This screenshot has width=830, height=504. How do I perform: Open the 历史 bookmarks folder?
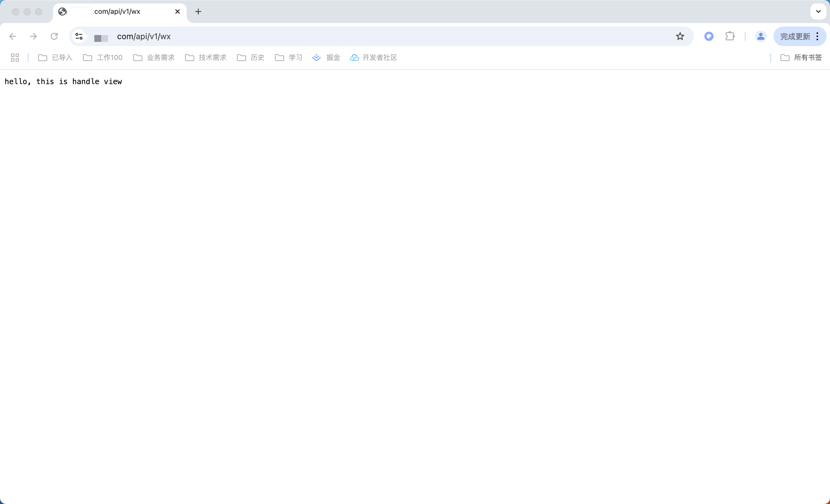(251, 58)
